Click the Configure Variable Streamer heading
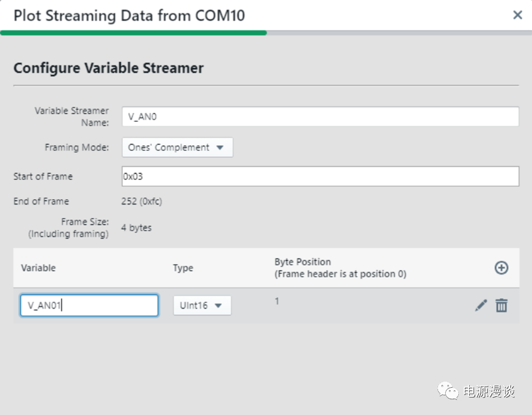The height and width of the screenshot is (415, 532). coord(108,68)
